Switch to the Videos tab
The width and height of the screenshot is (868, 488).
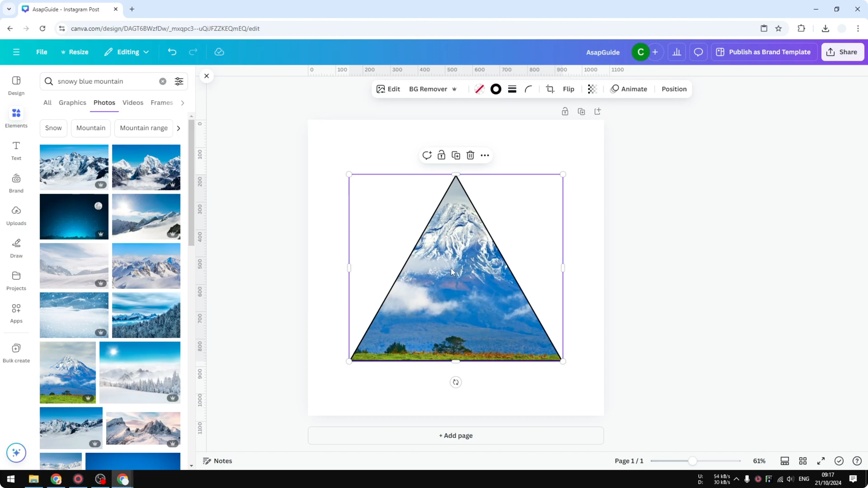[133, 103]
